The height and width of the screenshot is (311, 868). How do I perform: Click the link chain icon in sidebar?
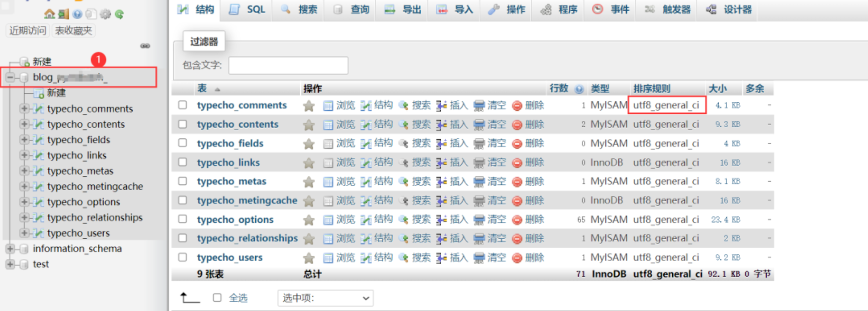point(145,46)
